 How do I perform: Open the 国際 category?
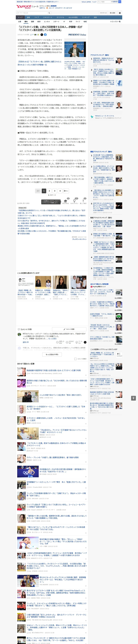tap(32, 21)
